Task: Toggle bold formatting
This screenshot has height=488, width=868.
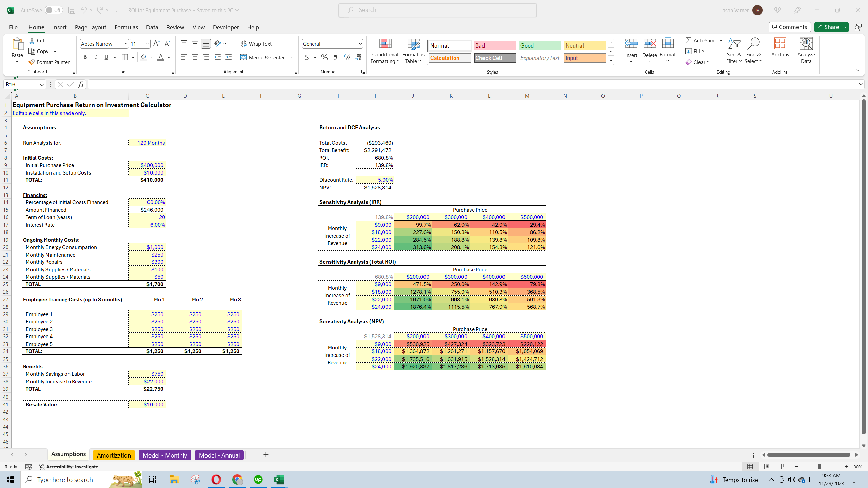Action: 85,57
